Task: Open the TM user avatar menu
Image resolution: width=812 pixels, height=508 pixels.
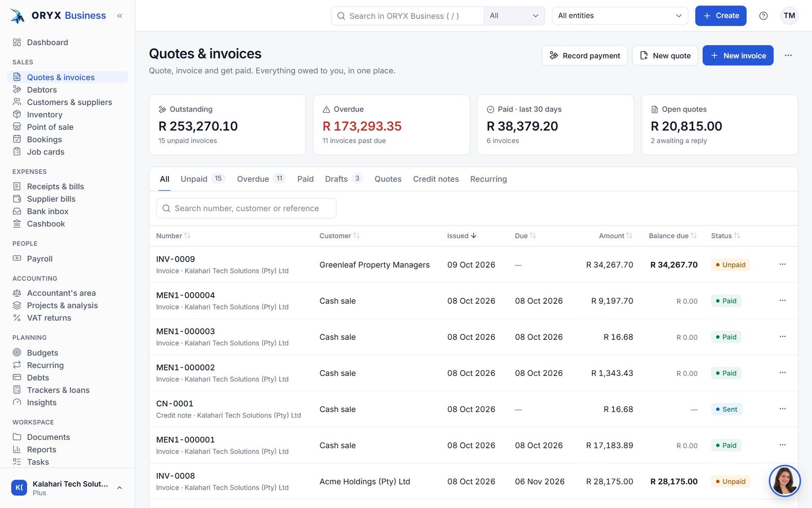Action: pos(789,16)
